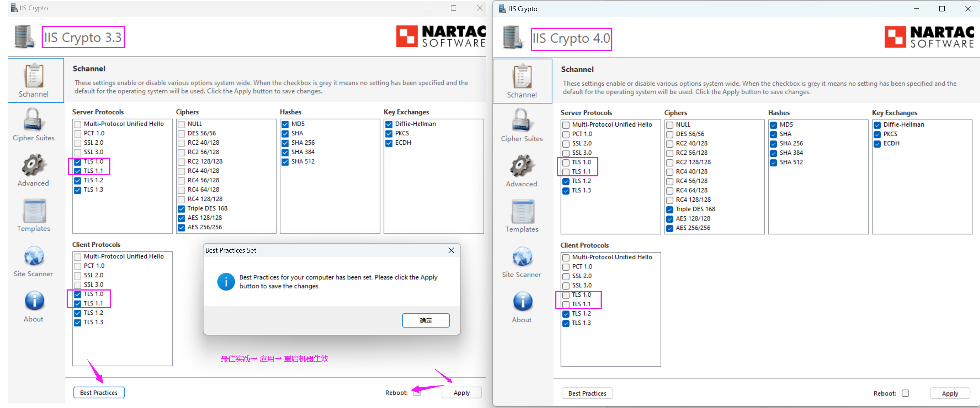Close the Best Practices Set dialog
The width and height of the screenshot is (980, 408).
click(x=451, y=250)
